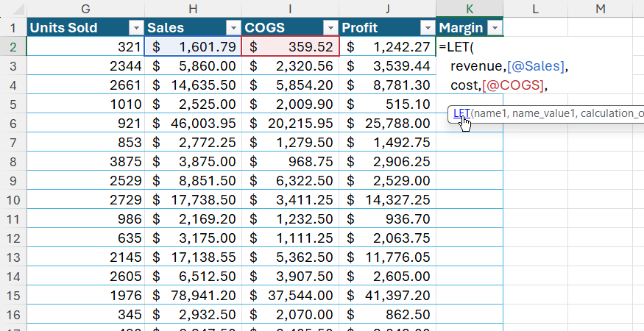This screenshot has height=331, width=644.
Task: Click empty Margin cell in row 12
Action: pyautogui.click(x=470, y=238)
